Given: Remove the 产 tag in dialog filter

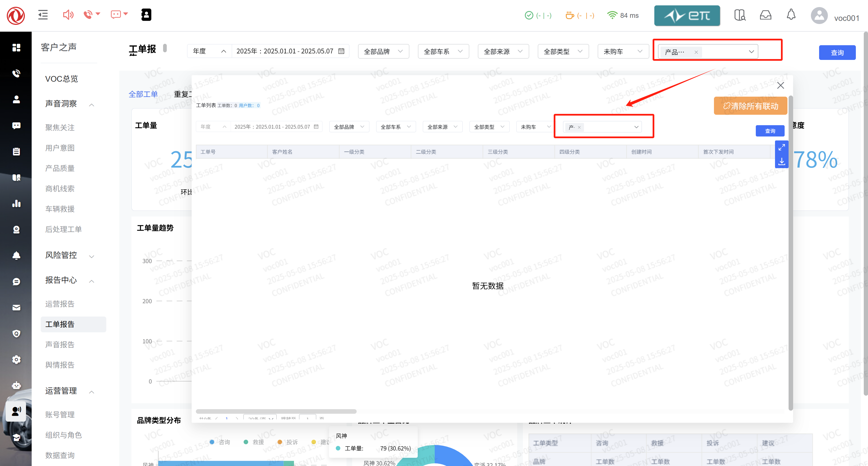Looking at the screenshot, I should (579, 127).
